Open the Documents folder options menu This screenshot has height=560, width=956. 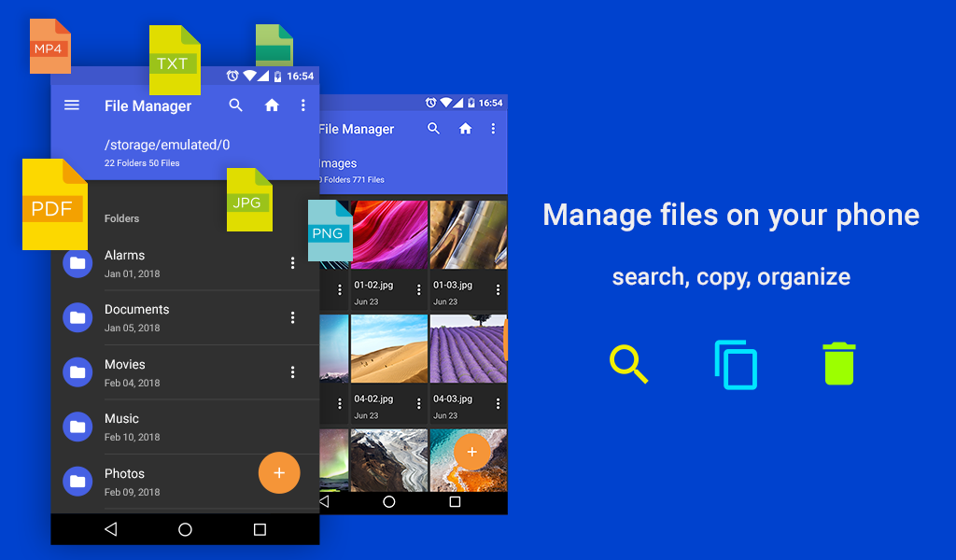[x=292, y=317]
